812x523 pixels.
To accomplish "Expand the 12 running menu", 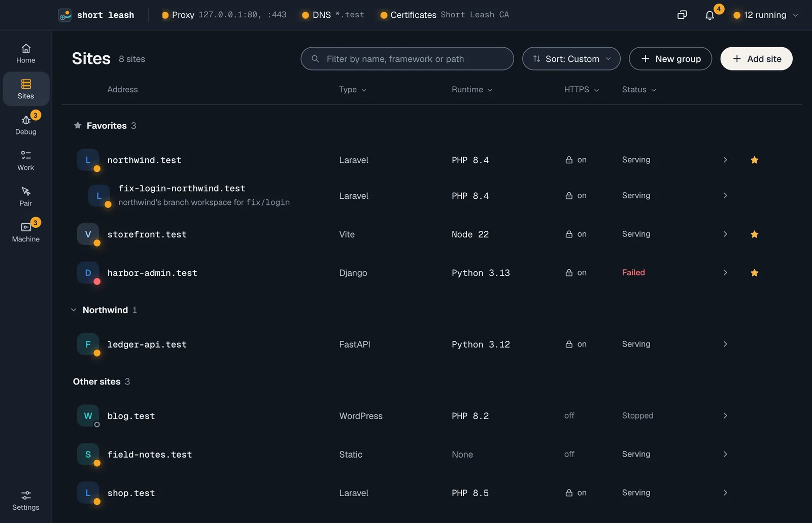I will click(766, 15).
